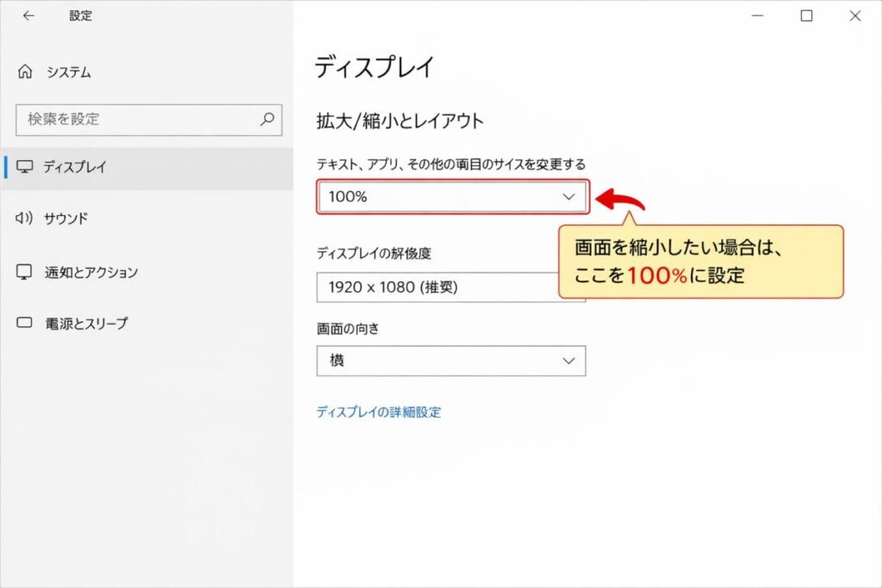Open ディスプレイの詳細設定 link
The height and width of the screenshot is (588, 882).
(379, 412)
